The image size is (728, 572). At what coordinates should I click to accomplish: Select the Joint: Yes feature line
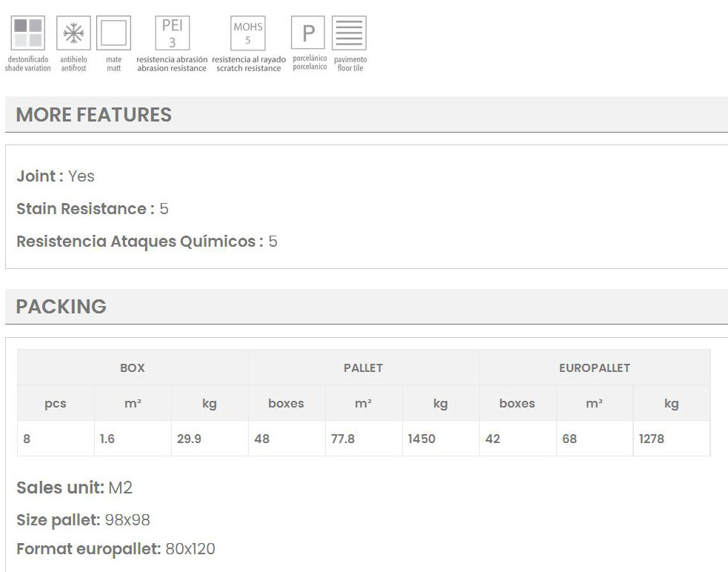coord(56,176)
